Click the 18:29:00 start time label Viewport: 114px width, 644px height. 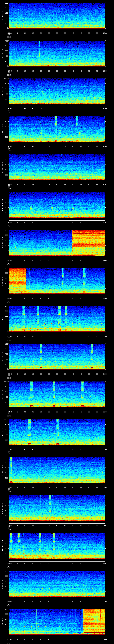tap(9, 601)
